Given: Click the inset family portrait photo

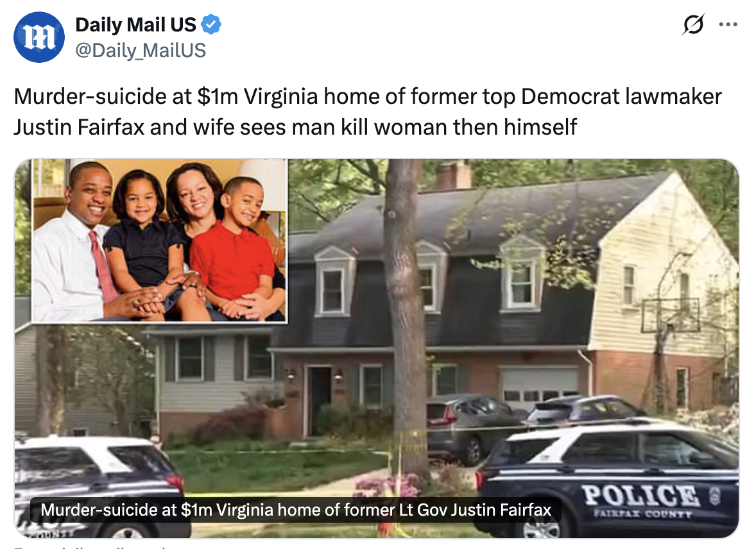Looking at the screenshot, I should point(159,241).
